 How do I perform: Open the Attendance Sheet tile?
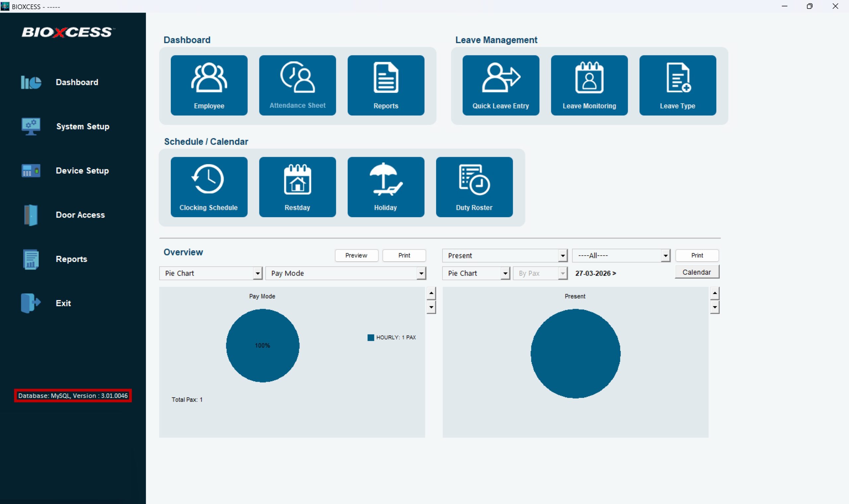(x=297, y=85)
